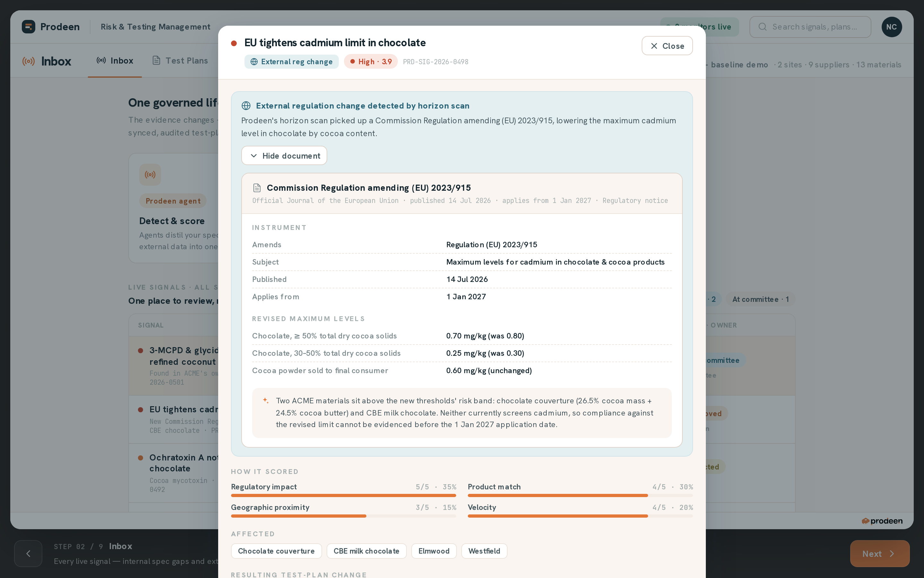Click the 0.70 mg/kg (was 0.80) value
This screenshot has height=578, width=924.
click(485, 336)
